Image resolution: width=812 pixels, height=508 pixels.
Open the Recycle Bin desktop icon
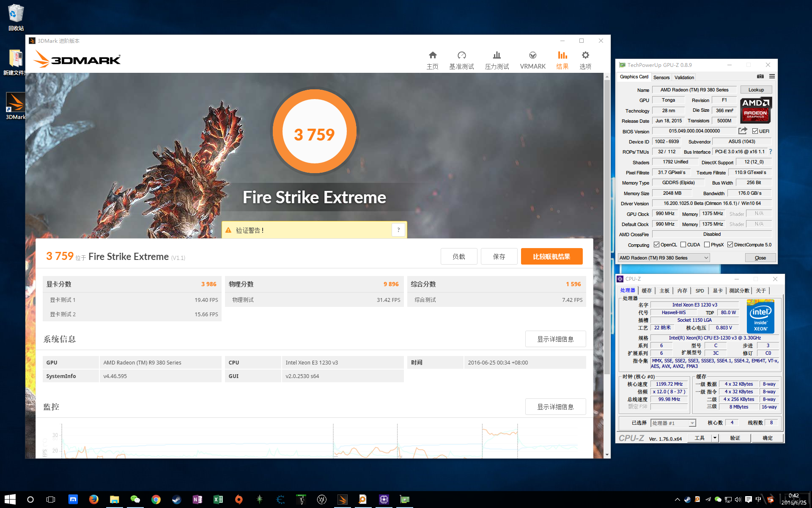[x=16, y=18]
